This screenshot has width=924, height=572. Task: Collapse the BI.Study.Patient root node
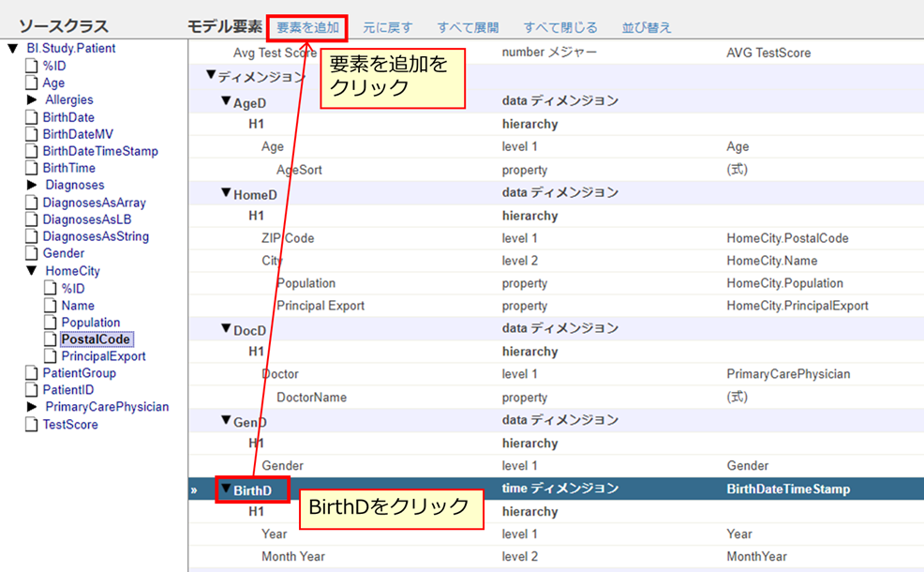click(x=12, y=49)
